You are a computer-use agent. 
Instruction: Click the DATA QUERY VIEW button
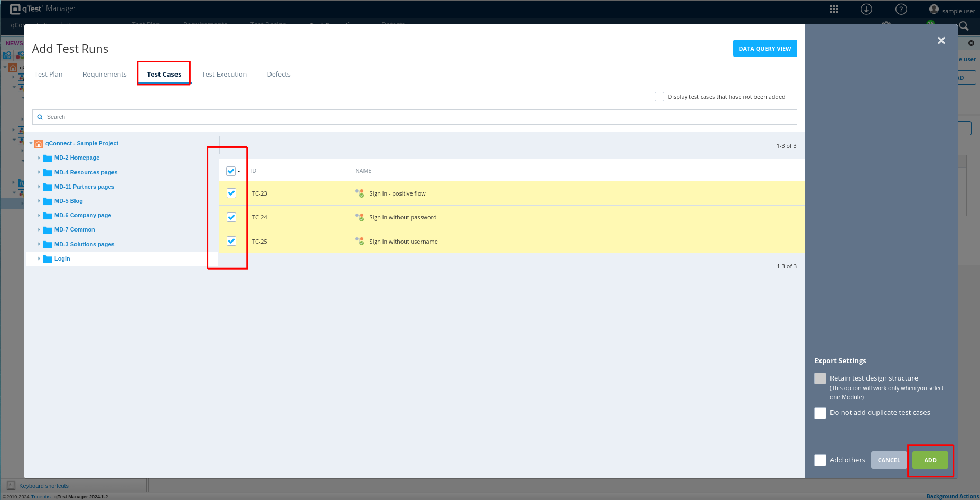tap(764, 49)
